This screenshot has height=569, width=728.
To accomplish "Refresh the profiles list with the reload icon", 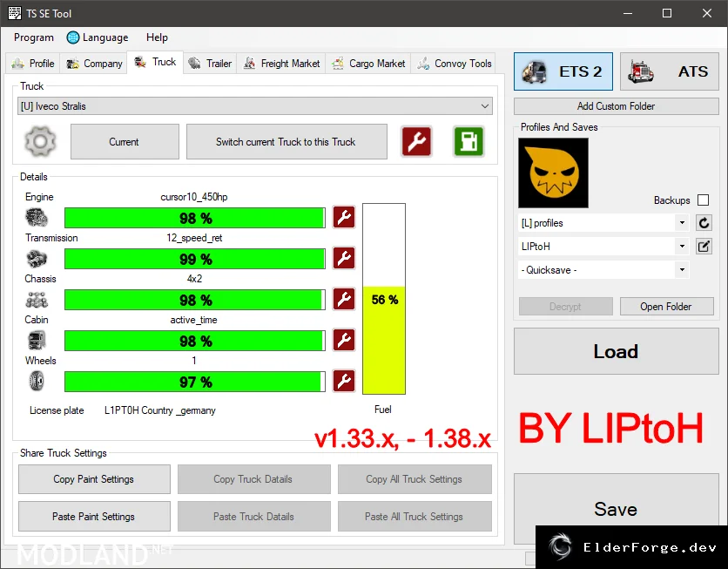I will [704, 223].
